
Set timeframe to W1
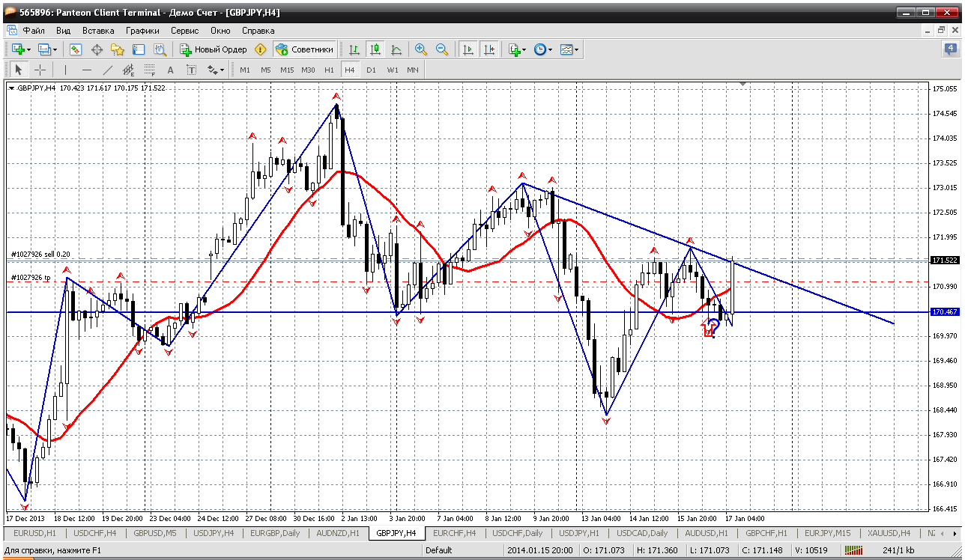click(x=393, y=70)
